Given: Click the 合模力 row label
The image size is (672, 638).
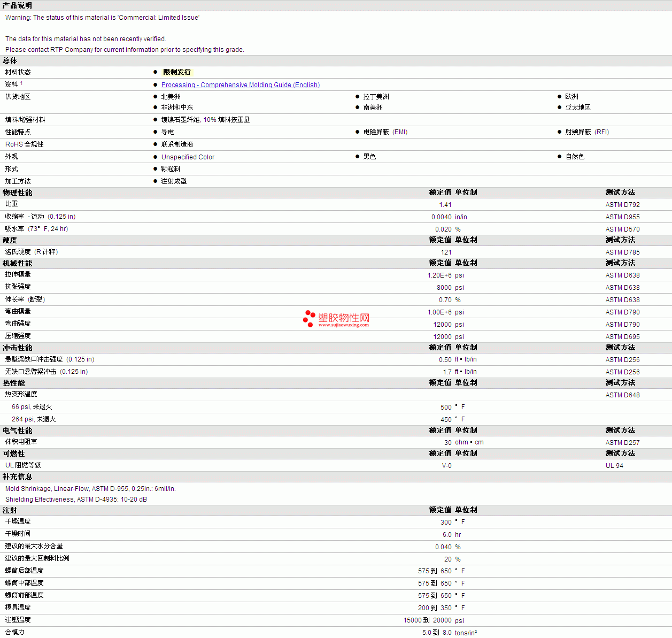Looking at the screenshot, I should point(15,632).
